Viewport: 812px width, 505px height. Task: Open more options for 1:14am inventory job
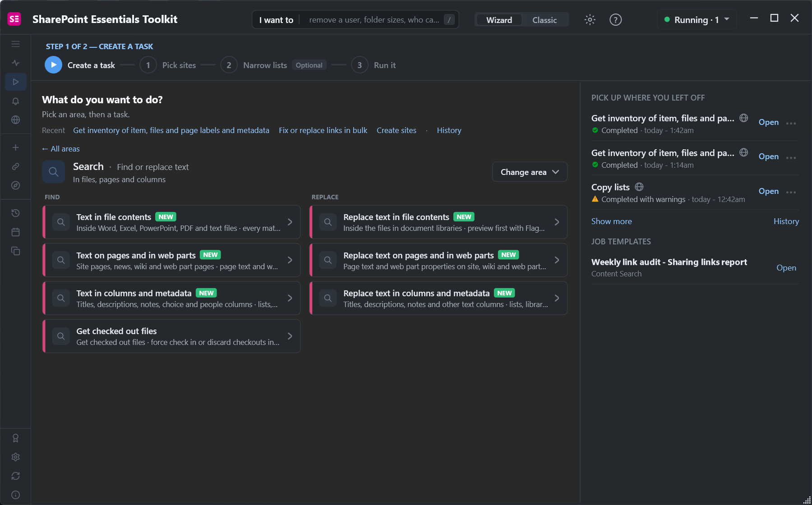(791, 158)
